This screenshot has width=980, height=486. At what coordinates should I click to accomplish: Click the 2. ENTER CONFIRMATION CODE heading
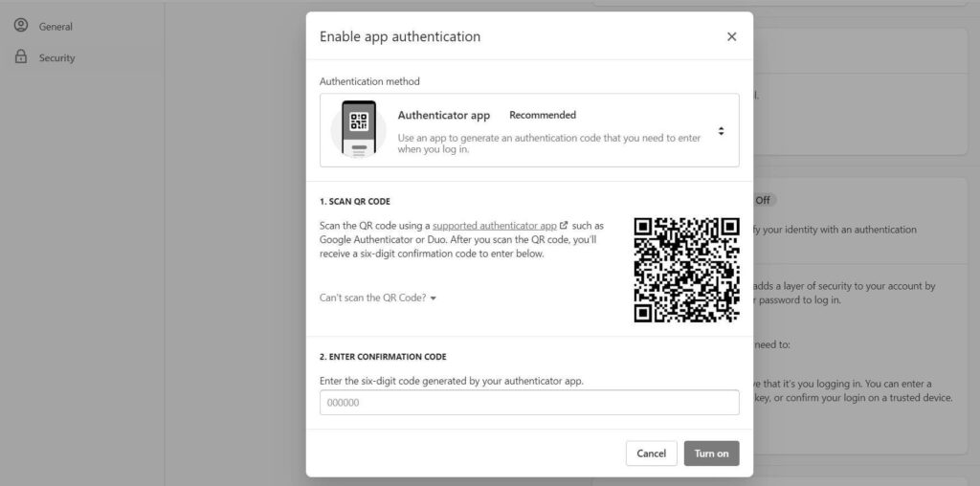pyautogui.click(x=383, y=357)
